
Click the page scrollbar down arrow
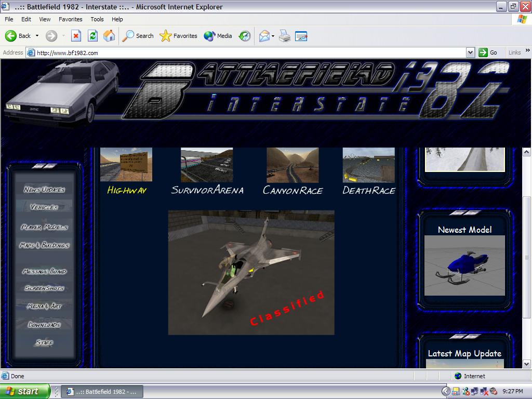(x=527, y=364)
